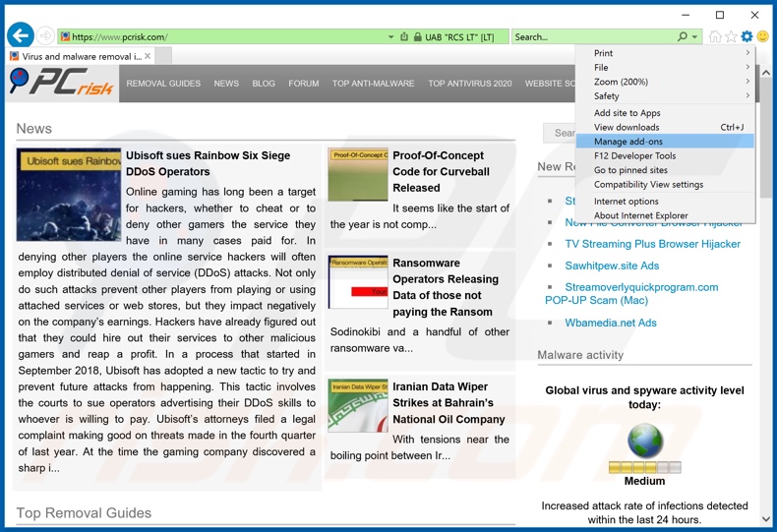Viewport: 777px width, 532px height.
Task: Expand the Zoom (200%) submenu
Action: click(665, 82)
